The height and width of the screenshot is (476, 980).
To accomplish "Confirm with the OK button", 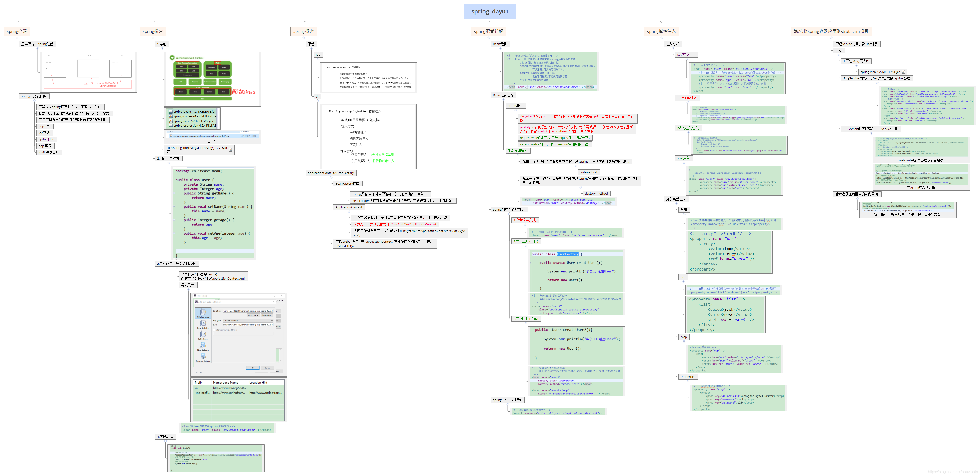I will pyautogui.click(x=253, y=368).
